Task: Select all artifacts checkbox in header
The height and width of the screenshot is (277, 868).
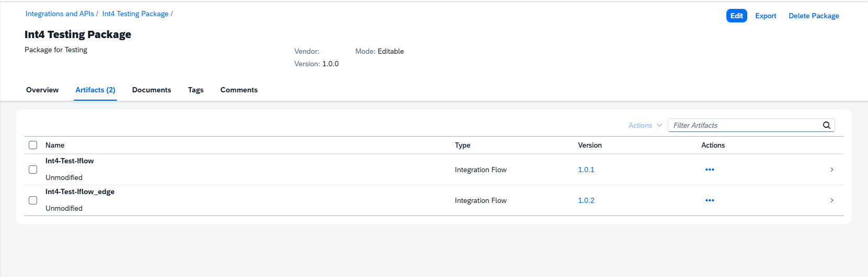Action: click(33, 145)
